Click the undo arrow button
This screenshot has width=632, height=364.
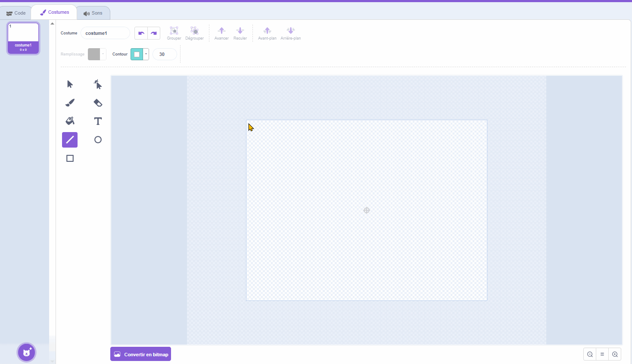coord(141,33)
